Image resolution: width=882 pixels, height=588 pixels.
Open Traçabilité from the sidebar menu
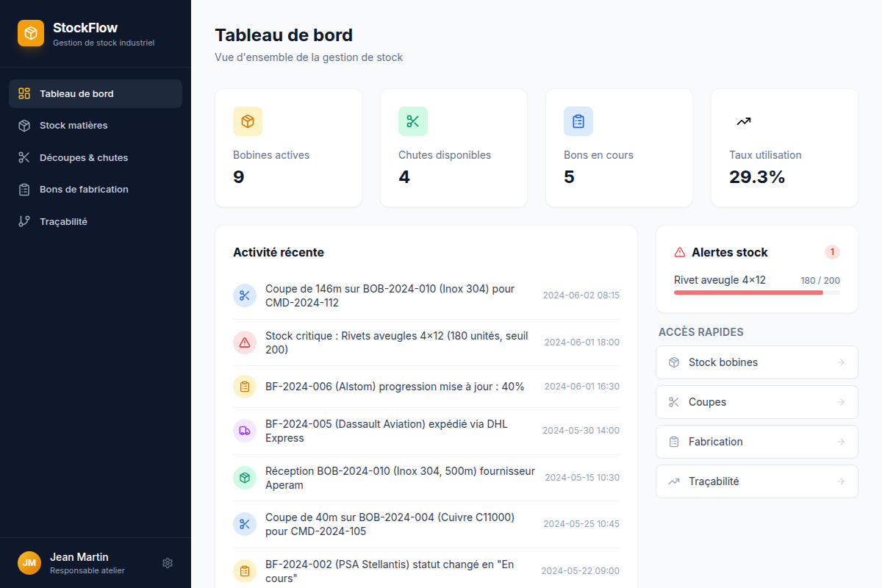(x=96, y=221)
